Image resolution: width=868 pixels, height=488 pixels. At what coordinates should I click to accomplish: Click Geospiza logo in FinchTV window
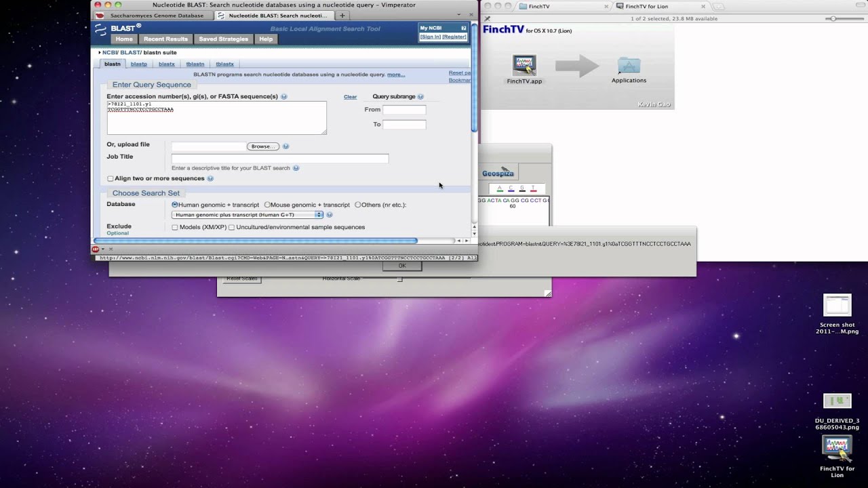tap(498, 173)
